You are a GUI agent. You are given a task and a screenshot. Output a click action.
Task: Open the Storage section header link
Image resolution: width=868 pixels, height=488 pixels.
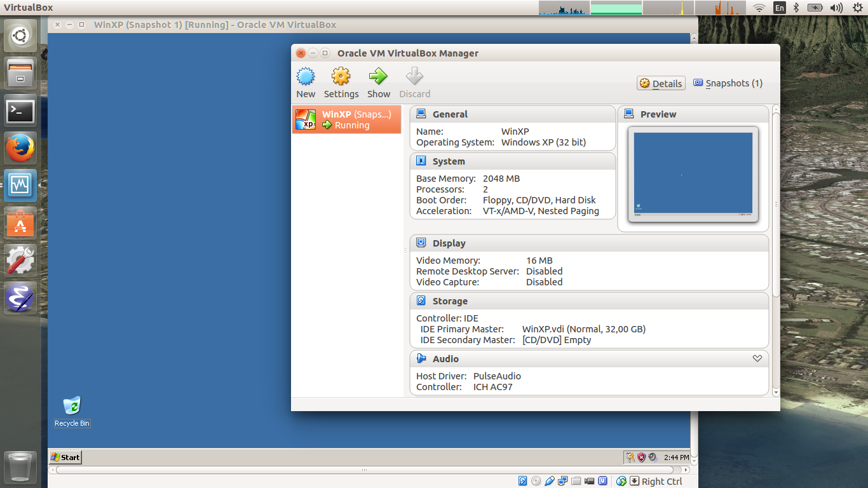(450, 301)
